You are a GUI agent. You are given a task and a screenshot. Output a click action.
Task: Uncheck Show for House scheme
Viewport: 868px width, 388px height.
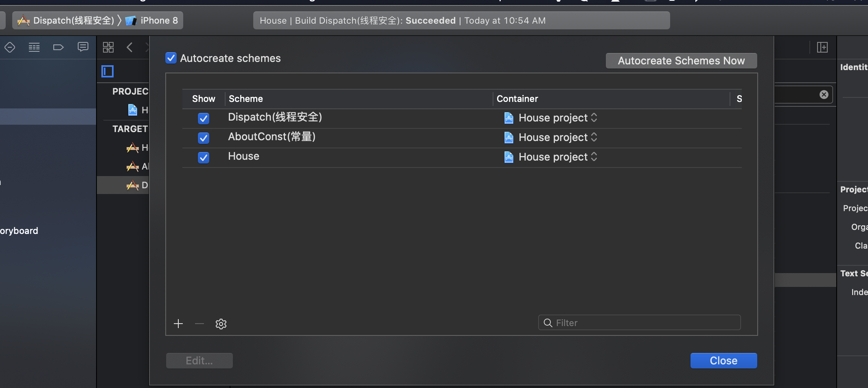pos(204,157)
